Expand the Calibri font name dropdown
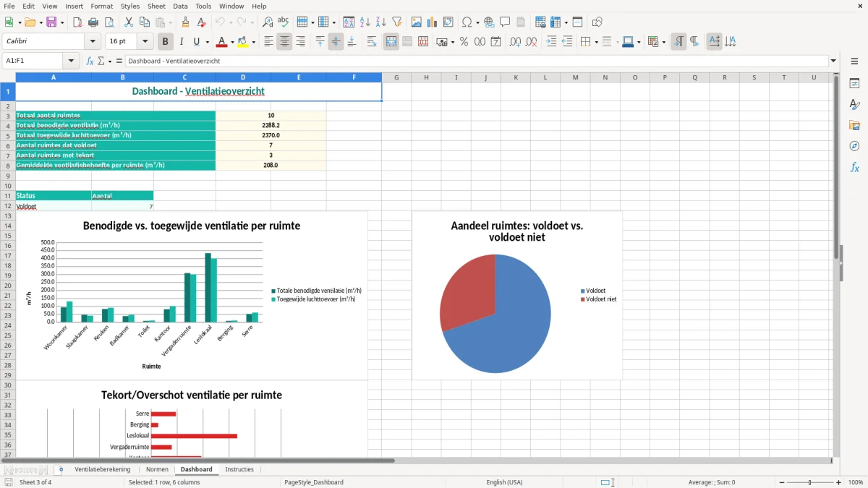 tap(93, 42)
